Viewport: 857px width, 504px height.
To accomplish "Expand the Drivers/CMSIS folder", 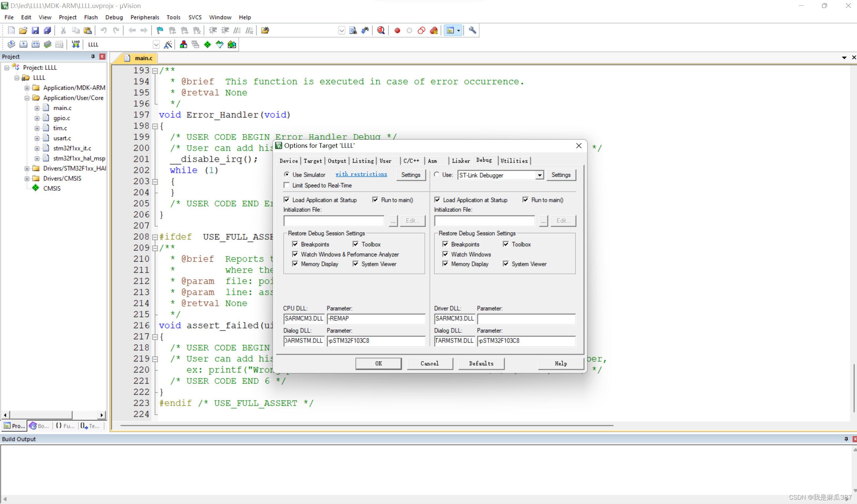I will click(27, 178).
